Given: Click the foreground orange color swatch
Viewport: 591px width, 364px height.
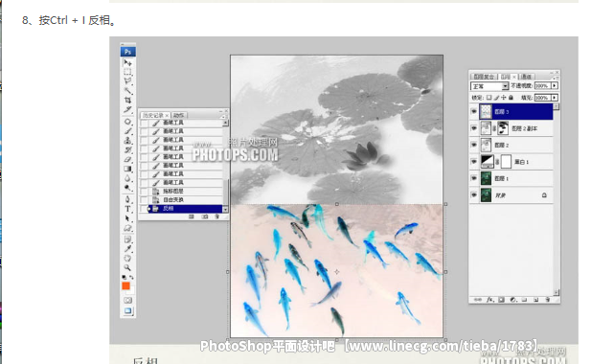Looking at the screenshot, I should click(125, 286).
